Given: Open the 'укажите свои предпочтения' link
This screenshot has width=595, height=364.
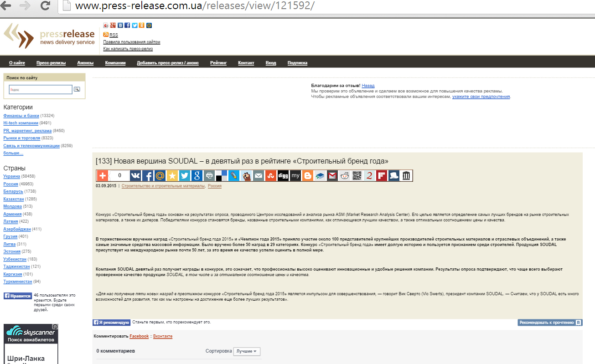Looking at the screenshot, I should [481, 97].
